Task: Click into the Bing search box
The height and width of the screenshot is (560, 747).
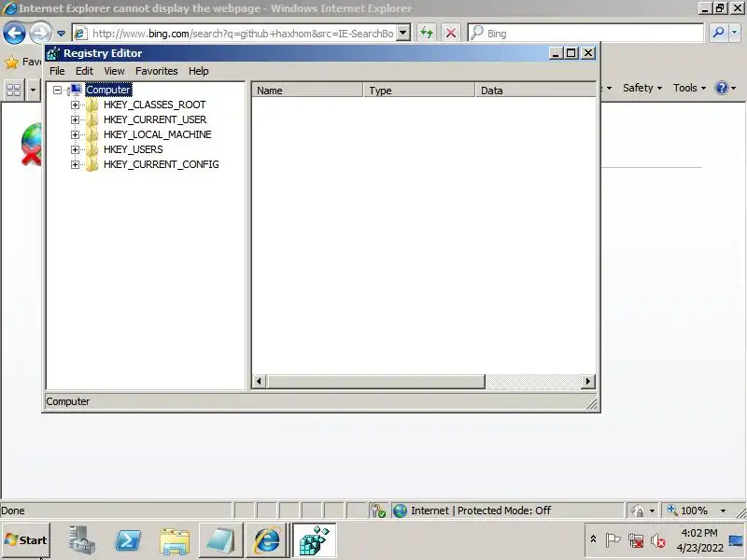Action: click(x=585, y=33)
